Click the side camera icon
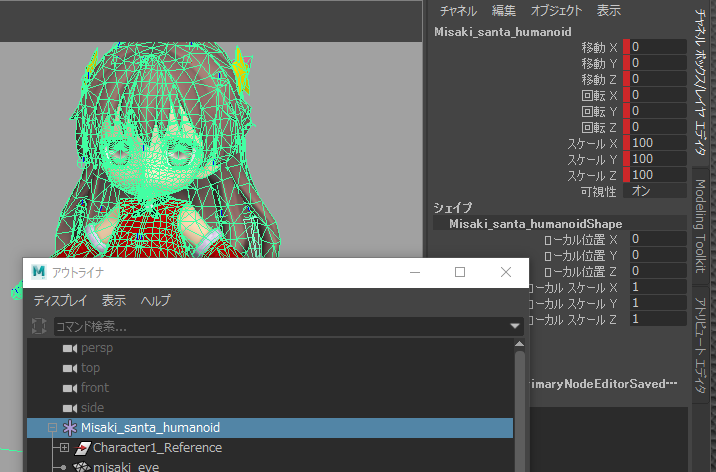716x472 pixels. pyautogui.click(x=70, y=408)
